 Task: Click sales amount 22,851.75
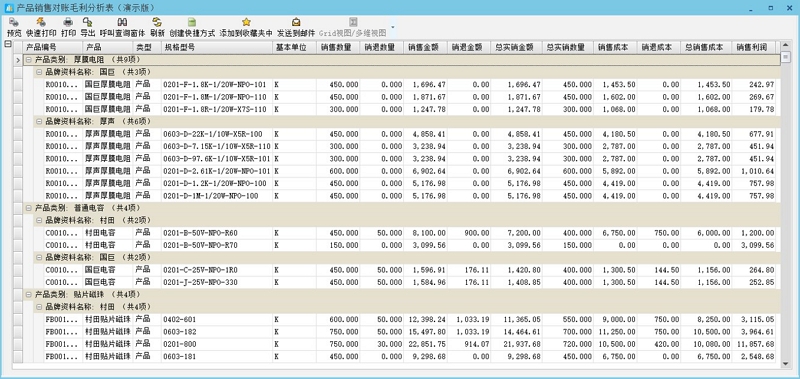pyautogui.click(x=426, y=344)
